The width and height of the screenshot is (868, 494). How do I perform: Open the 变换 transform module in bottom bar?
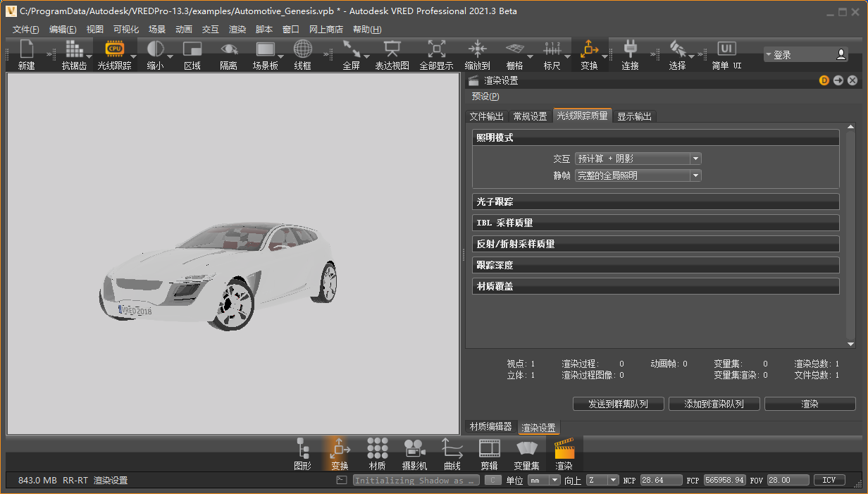pyautogui.click(x=340, y=448)
